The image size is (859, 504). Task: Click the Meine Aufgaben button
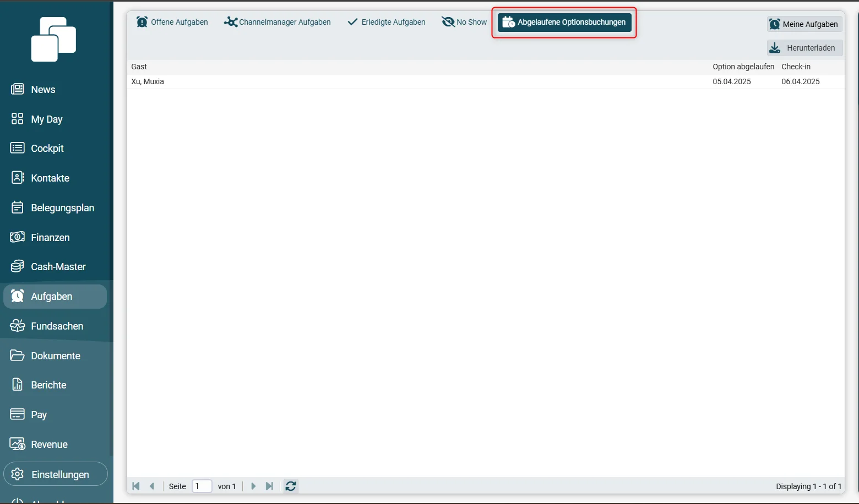click(804, 24)
